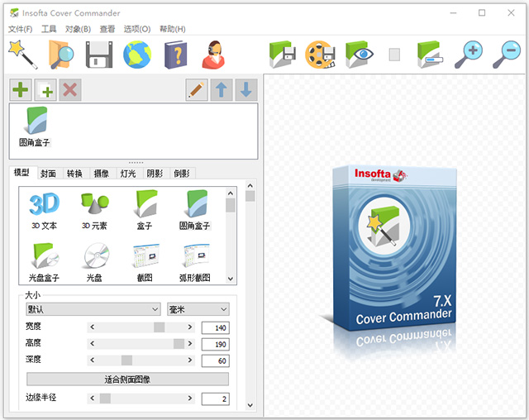Click the 宽度 slider thumb

point(160,327)
